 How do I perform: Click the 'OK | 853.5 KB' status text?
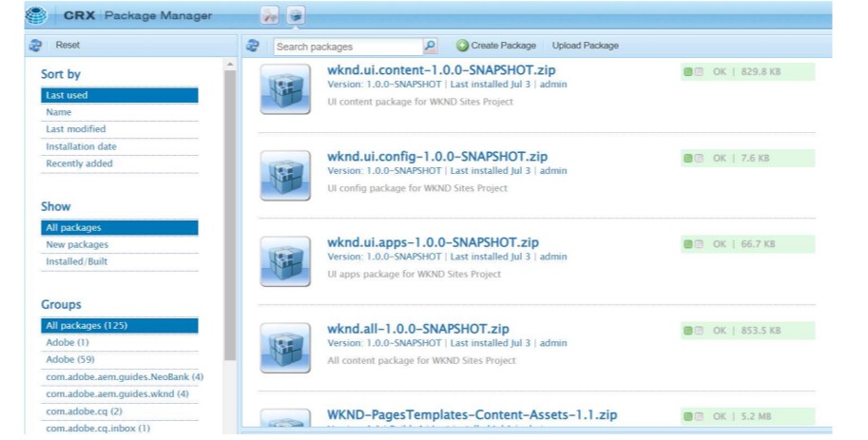[x=746, y=331]
